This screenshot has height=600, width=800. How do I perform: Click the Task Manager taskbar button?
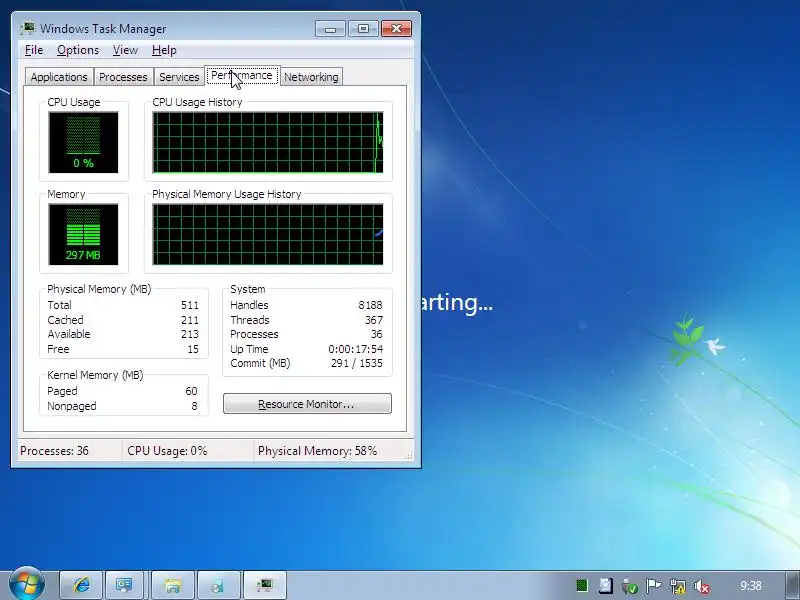pos(265,585)
